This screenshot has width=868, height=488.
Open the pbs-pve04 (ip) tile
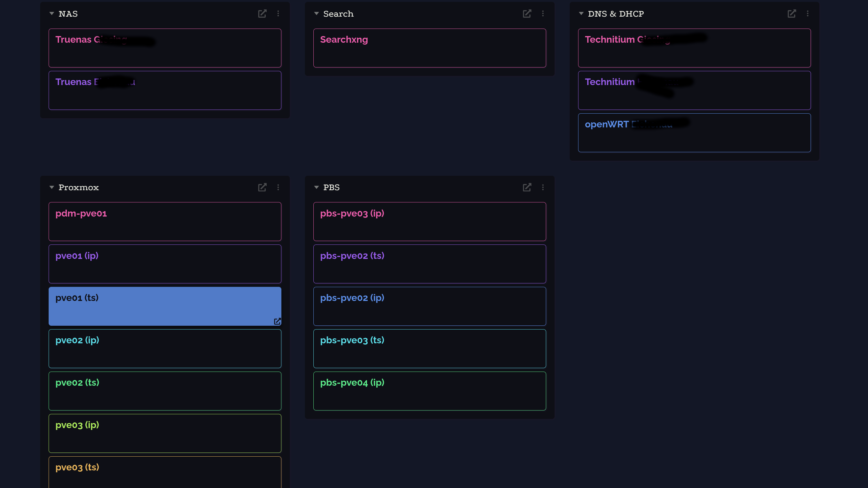coord(430,391)
